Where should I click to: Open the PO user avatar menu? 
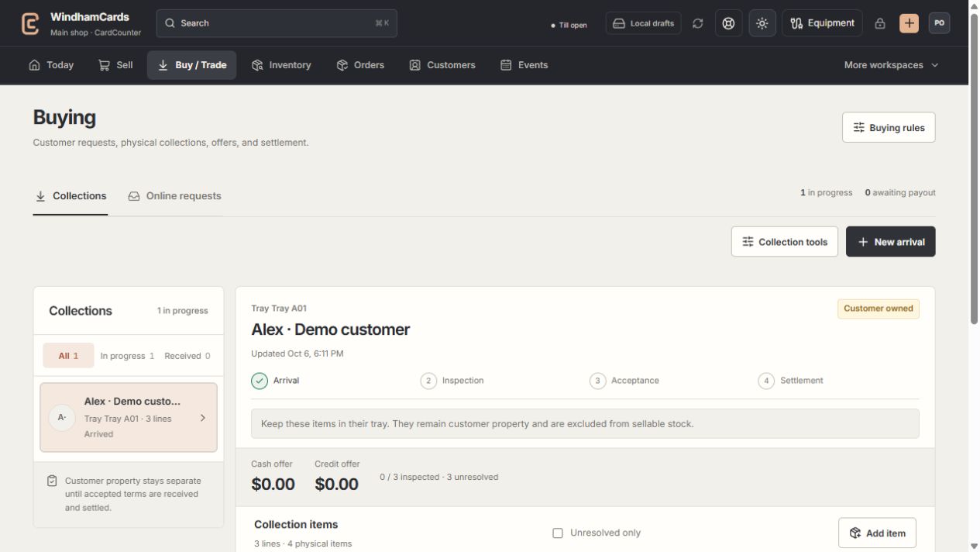pos(939,23)
